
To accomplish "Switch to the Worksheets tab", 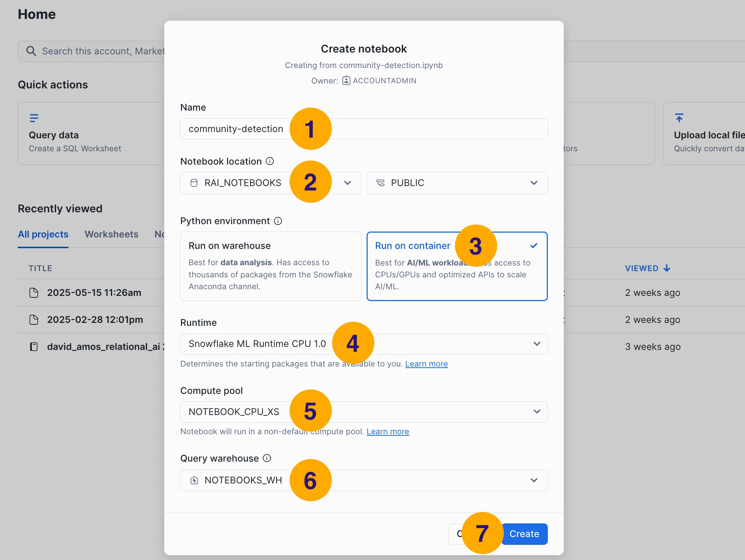I will click(111, 234).
